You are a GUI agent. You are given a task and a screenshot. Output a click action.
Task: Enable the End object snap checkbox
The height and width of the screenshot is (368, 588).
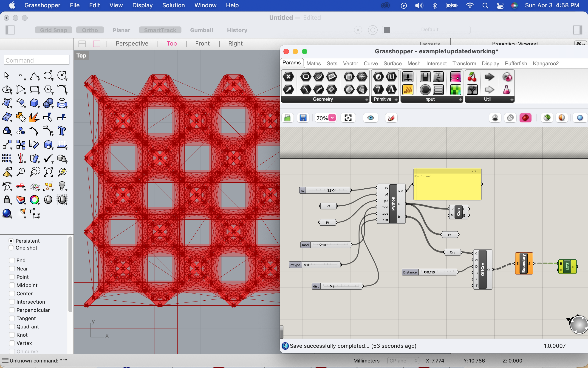pyautogui.click(x=12, y=260)
